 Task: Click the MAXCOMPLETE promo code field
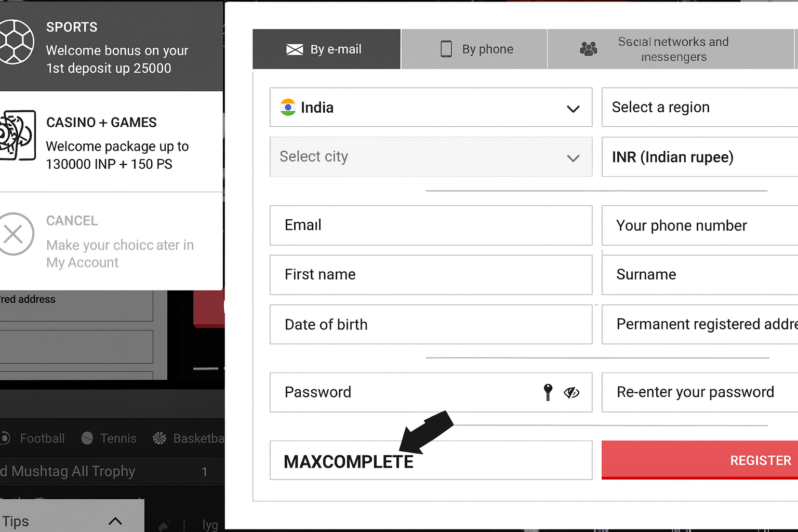tap(431, 460)
